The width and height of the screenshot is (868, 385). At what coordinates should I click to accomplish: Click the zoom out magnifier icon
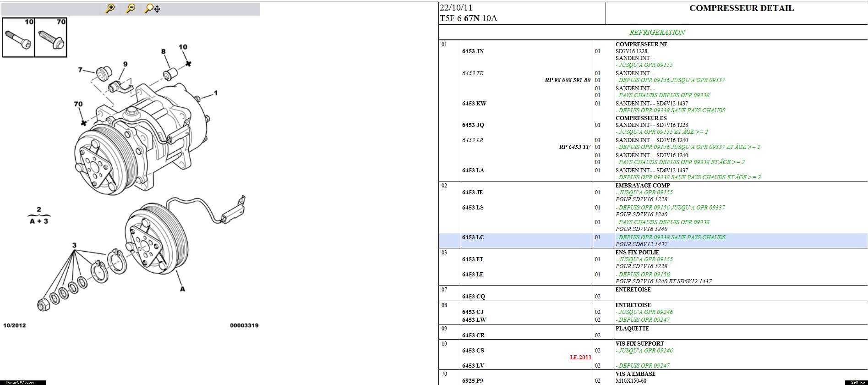pos(131,8)
